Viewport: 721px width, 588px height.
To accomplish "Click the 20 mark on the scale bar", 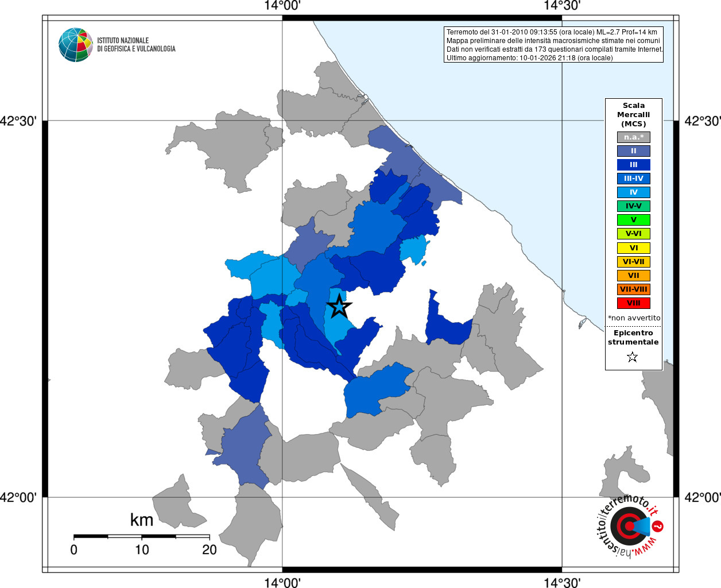I will point(210,550).
